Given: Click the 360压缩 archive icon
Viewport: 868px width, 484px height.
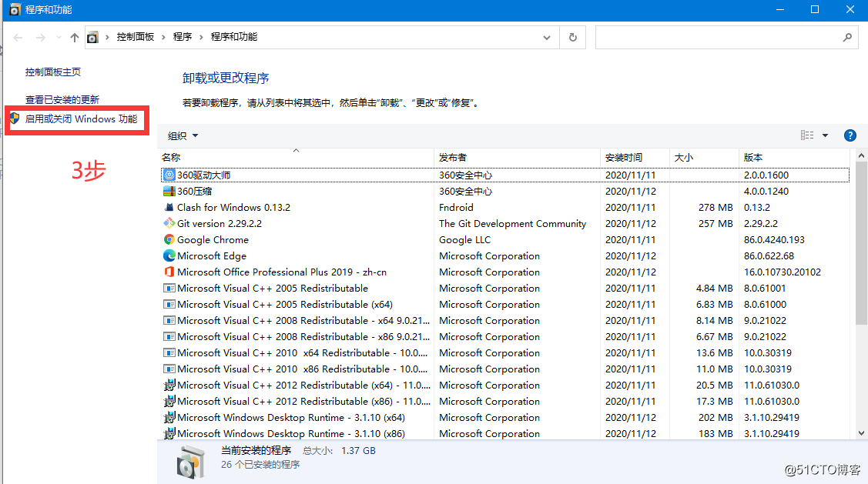Looking at the screenshot, I should tap(169, 192).
